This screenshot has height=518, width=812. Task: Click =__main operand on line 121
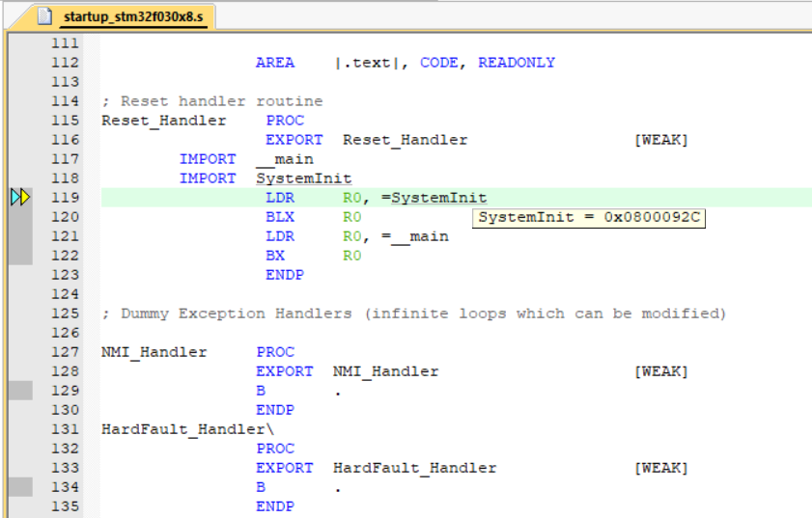[x=415, y=237]
